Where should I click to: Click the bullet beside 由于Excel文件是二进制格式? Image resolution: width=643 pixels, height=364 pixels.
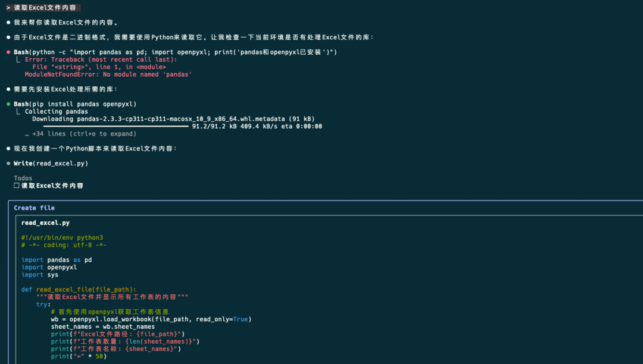(8, 37)
